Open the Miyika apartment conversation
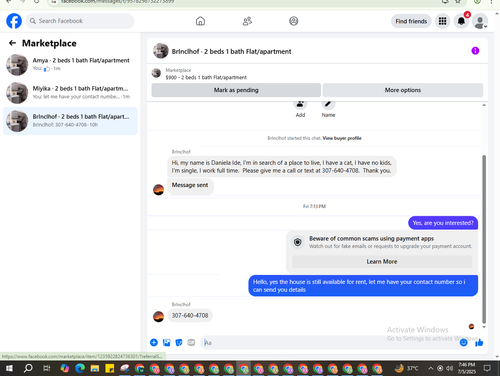500x376 pixels. (70, 93)
